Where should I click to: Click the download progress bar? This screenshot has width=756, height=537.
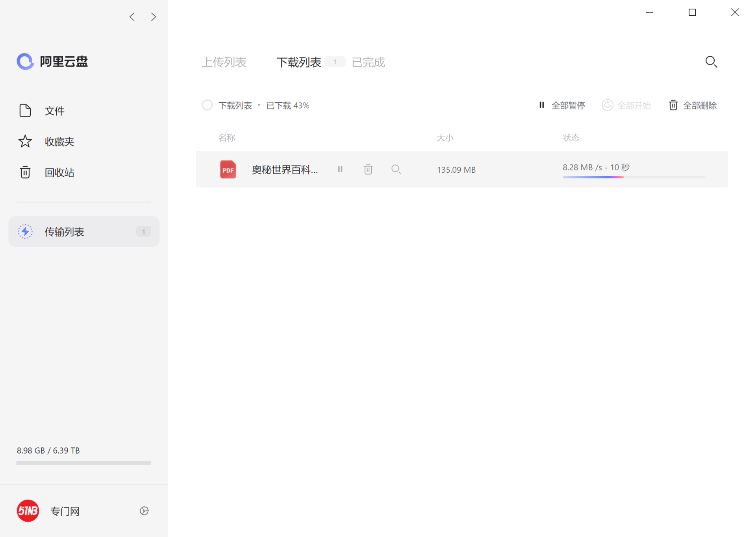tap(634, 177)
